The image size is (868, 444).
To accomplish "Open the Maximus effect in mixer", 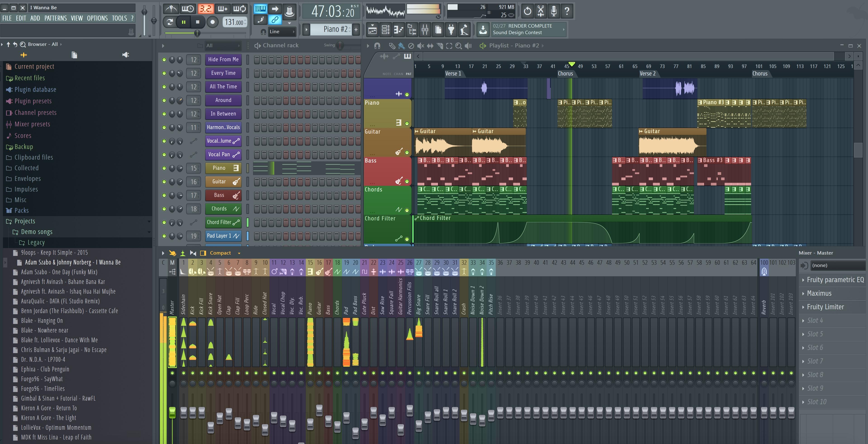I will click(x=819, y=293).
